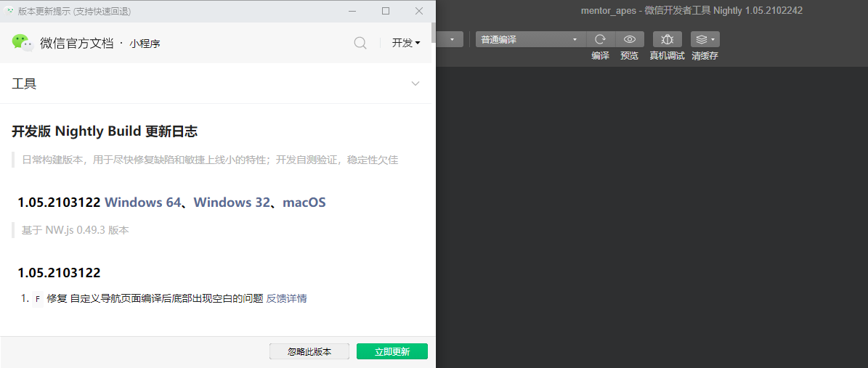
Task: Click the 真机调试 bug icon
Action: pos(667,39)
